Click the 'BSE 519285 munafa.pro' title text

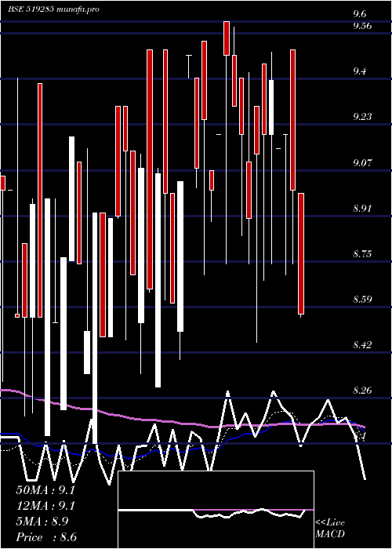click(53, 9)
